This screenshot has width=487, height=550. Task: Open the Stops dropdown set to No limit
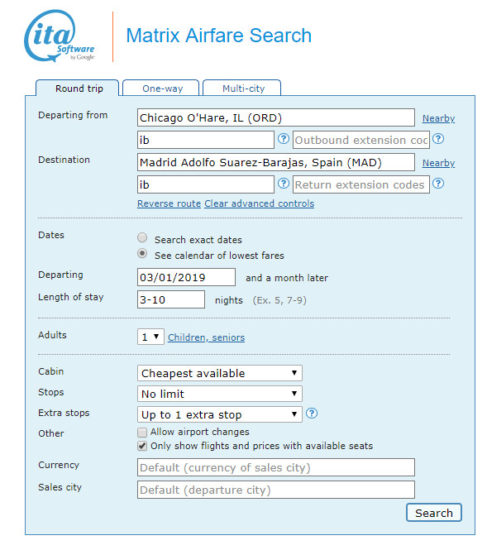tap(220, 394)
